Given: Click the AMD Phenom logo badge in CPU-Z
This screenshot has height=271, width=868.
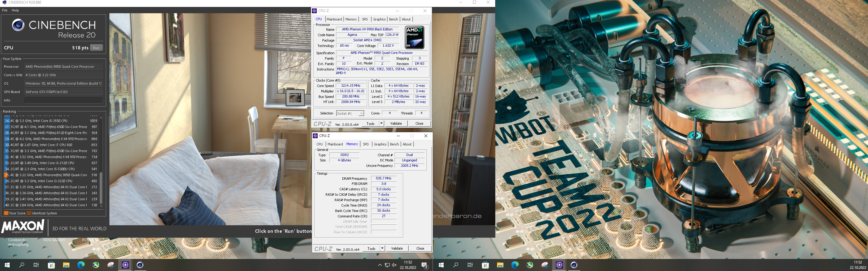Looking at the screenshot, I should click(414, 37).
